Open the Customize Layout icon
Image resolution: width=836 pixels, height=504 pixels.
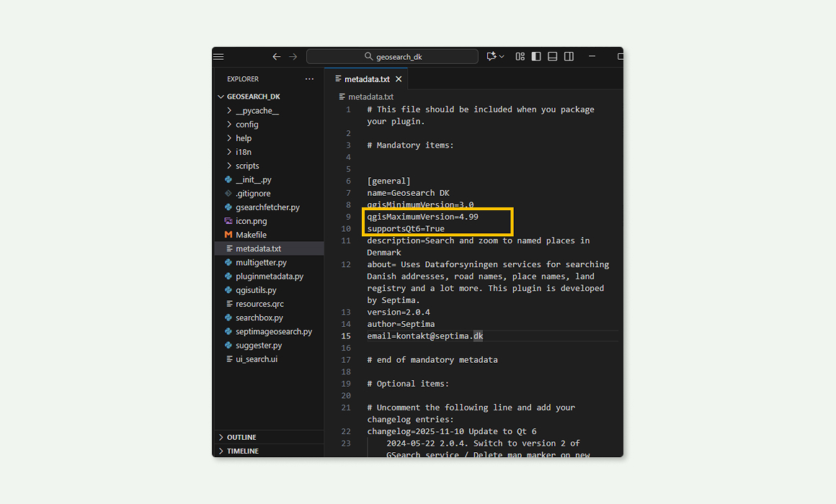(520, 56)
